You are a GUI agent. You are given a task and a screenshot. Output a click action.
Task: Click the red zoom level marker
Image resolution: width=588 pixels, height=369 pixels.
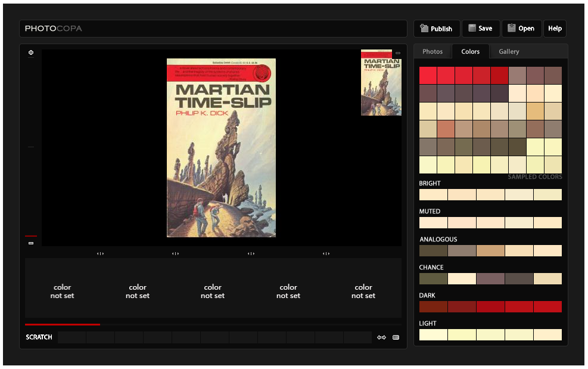(x=31, y=236)
